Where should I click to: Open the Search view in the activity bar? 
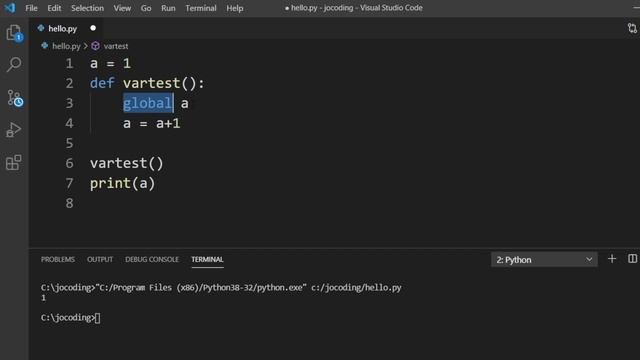pyautogui.click(x=14, y=64)
